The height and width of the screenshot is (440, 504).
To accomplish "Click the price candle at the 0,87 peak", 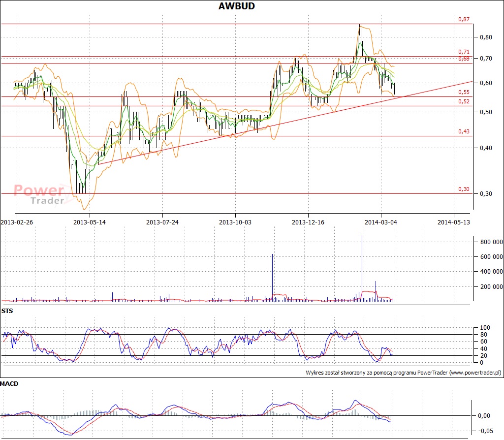I will click(x=360, y=33).
